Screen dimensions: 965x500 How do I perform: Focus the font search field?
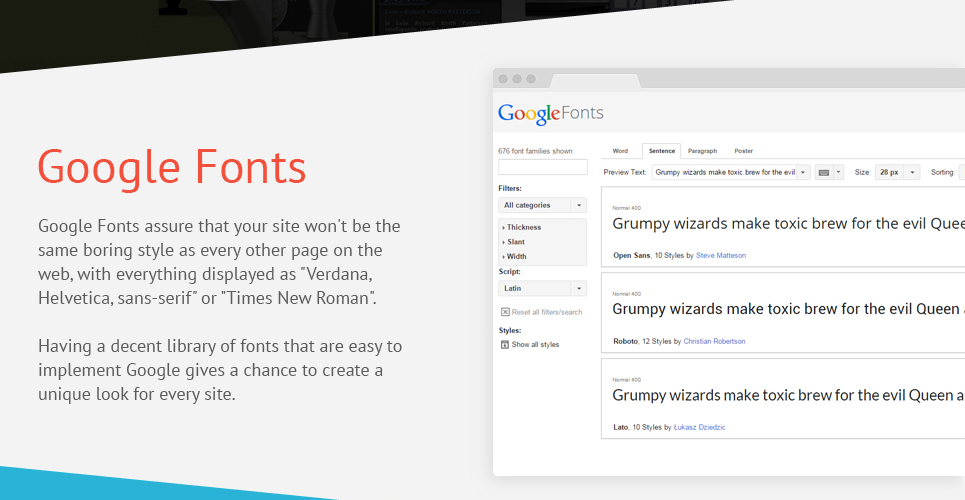tap(542, 167)
